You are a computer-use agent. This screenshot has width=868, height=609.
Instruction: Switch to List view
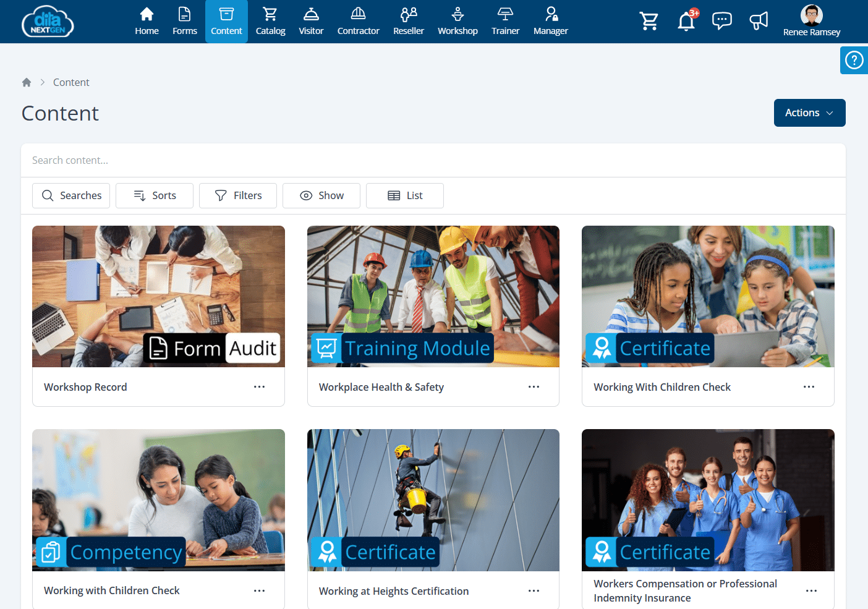[404, 195]
